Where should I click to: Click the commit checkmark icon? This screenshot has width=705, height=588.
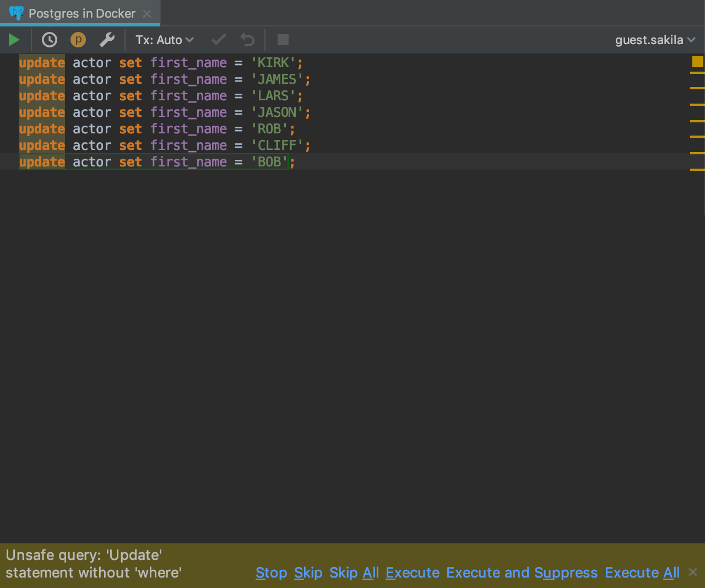[x=219, y=40]
